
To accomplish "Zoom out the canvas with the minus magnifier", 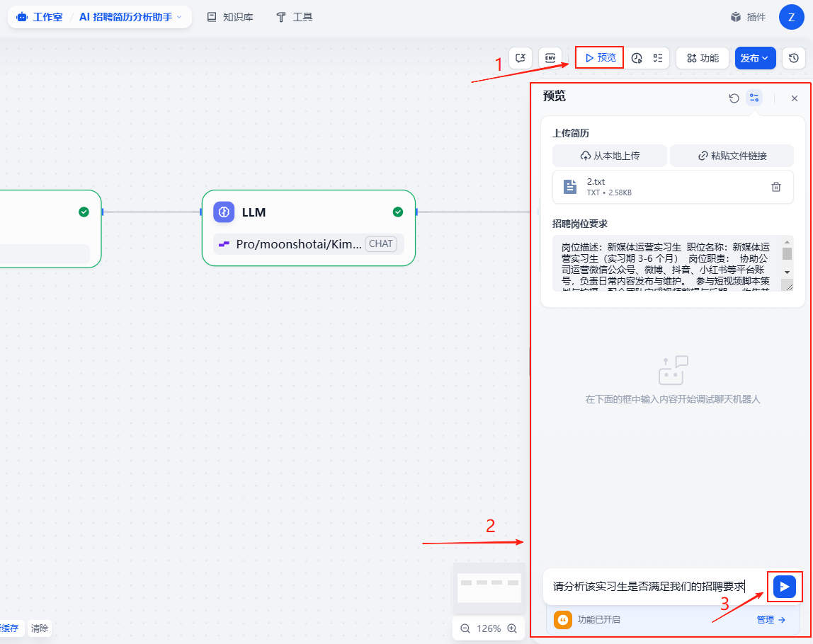I will tap(465, 628).
